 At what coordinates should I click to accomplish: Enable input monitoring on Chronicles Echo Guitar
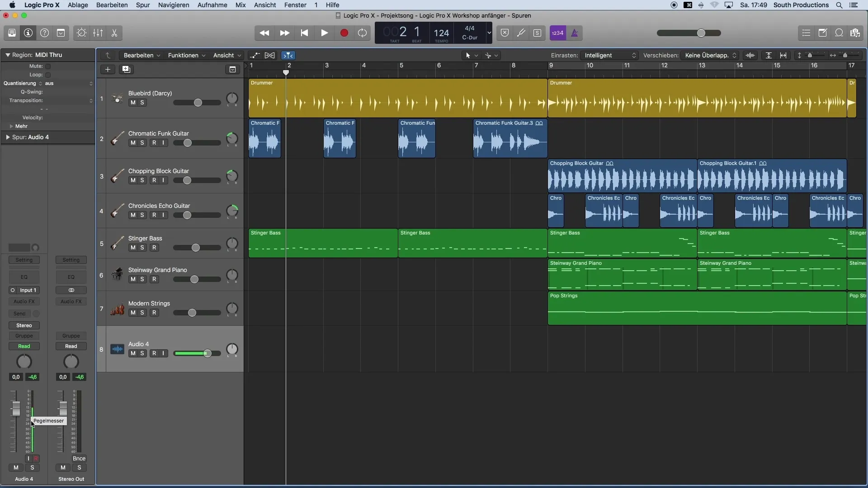click(164, 215)
